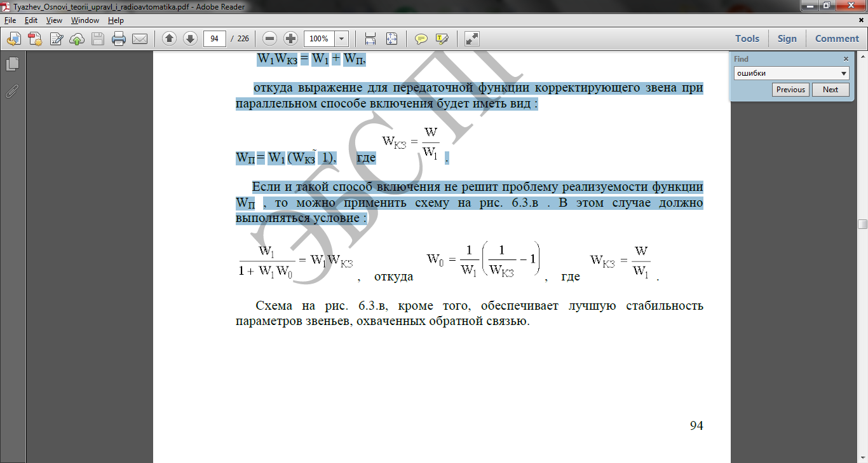Screen dimensions: 868x463
Task: Open the Window menu
Action: click(x=85, y=20)
